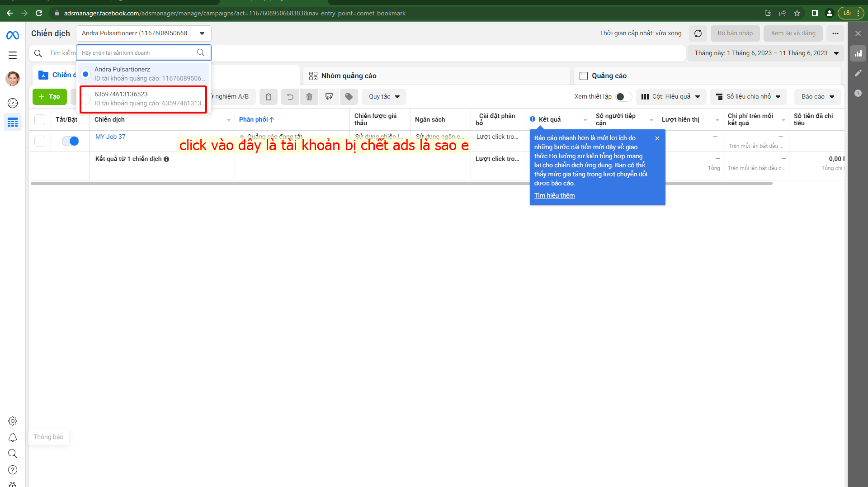
Task: Expand the Lượt hiển thị column menu
Action: (x=717, y=120)
